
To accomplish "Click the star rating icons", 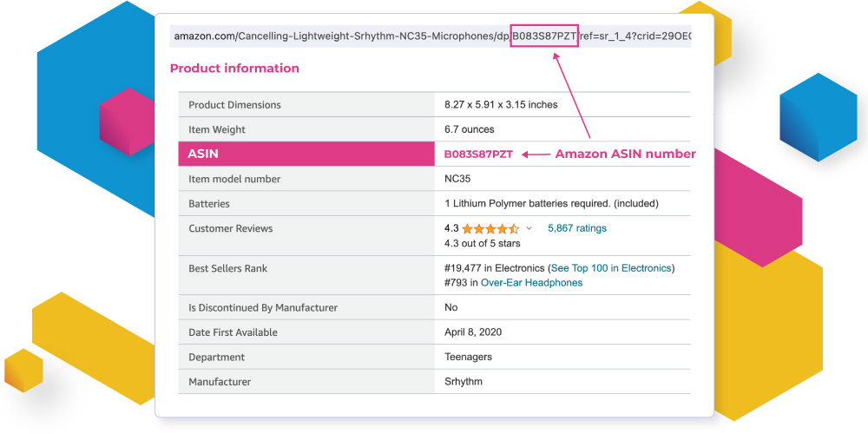I will [490, 229].
